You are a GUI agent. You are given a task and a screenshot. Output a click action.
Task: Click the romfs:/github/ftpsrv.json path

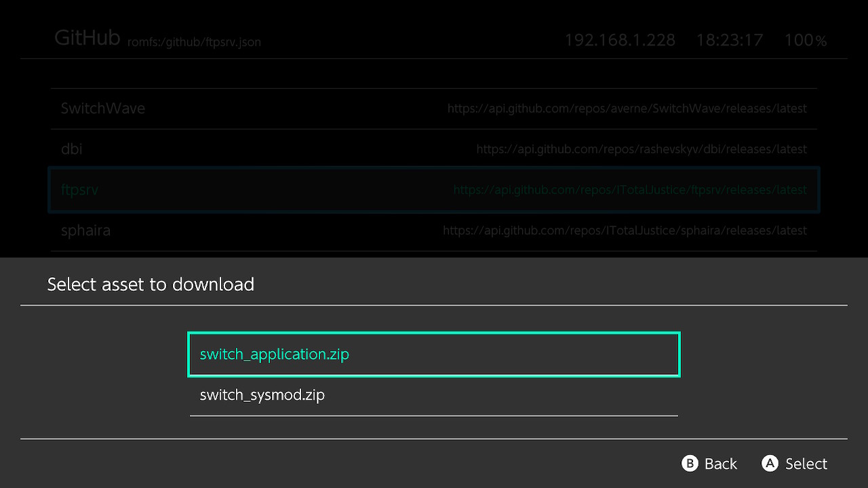[194, 42]
